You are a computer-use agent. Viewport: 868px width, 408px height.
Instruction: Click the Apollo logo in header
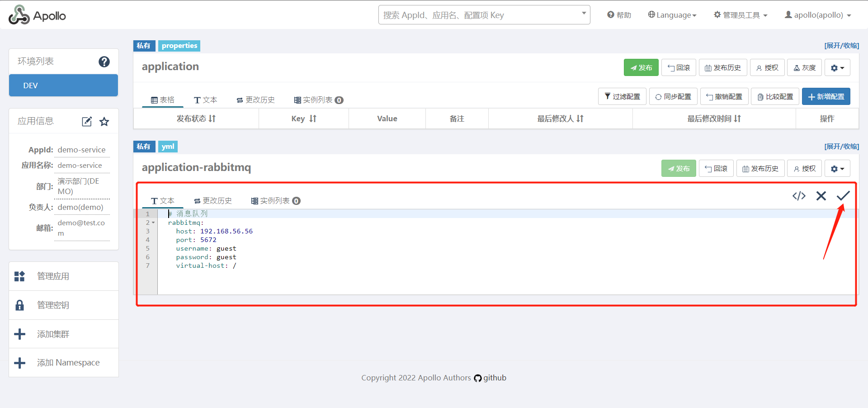[x=37, y=15]
